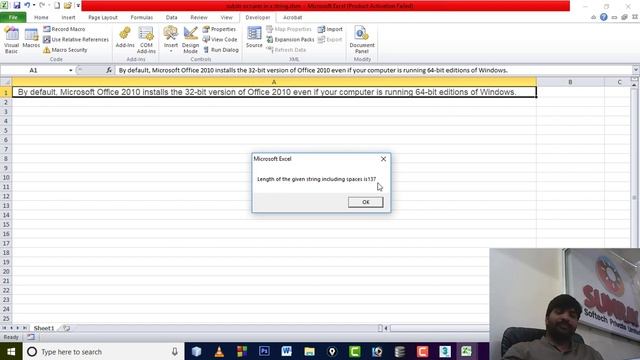Click the vertical scrollbar

[x=635, y=198]
